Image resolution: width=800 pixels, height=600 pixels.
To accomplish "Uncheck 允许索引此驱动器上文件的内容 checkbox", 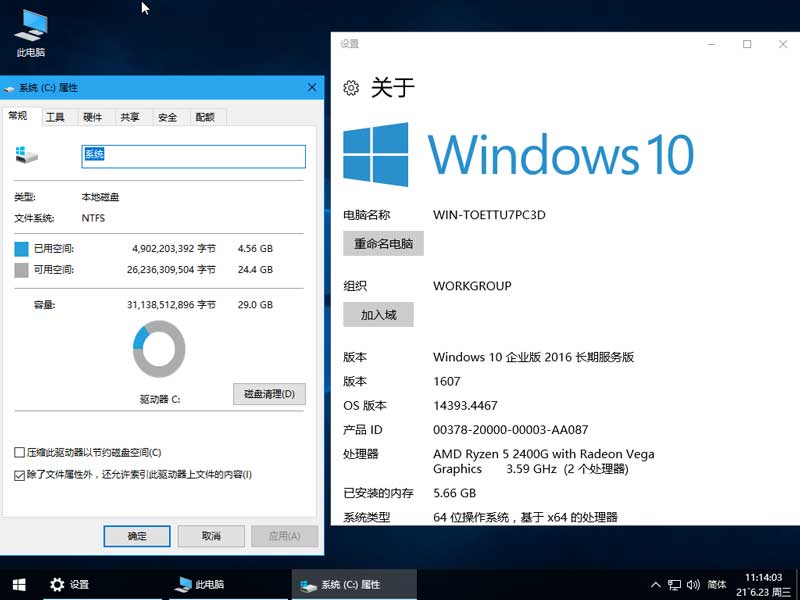I will [x=19, y=475].
